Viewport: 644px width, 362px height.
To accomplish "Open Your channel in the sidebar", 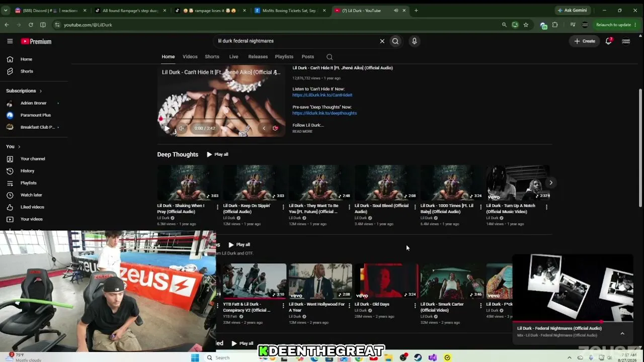I will pyautogui.click(x=34, y=159).
